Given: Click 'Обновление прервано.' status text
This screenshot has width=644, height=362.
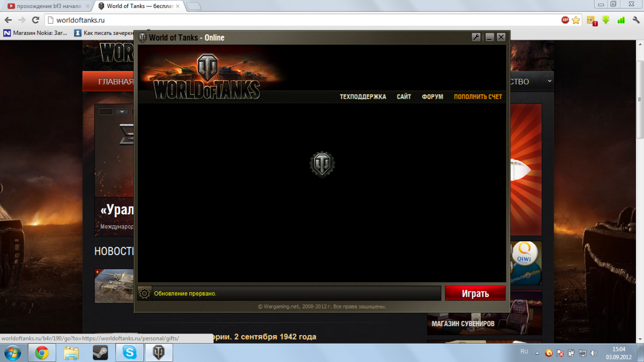Looking at the screenshot, I should tap(185, 294).
